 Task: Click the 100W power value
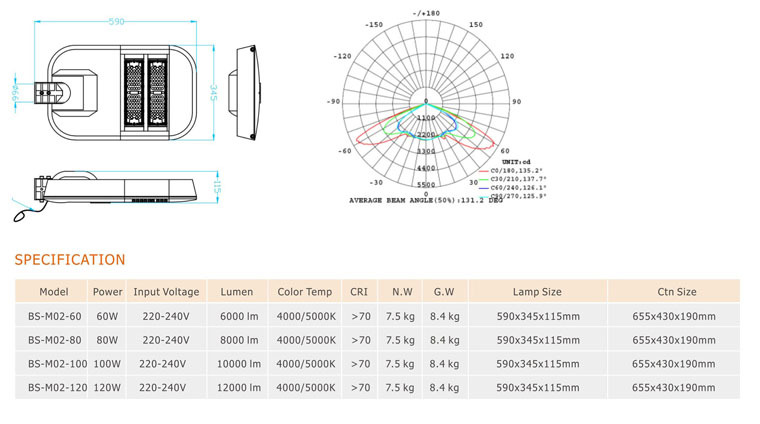click(x=107, y=364)
